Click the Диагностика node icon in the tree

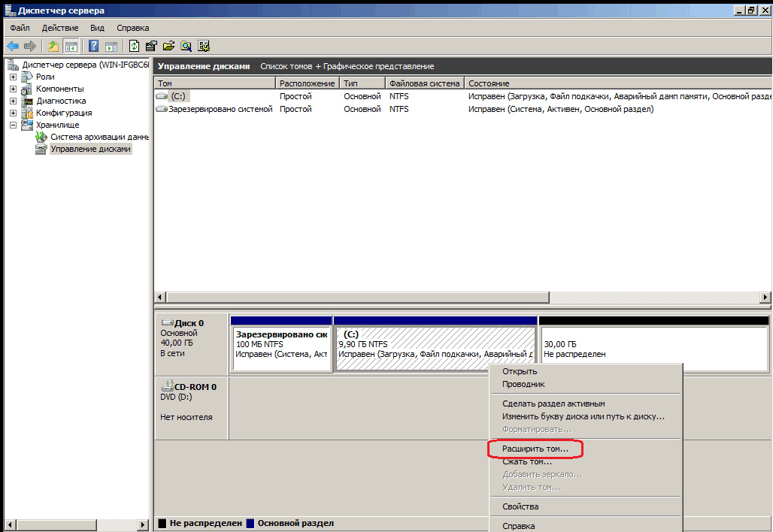point(27,101)
